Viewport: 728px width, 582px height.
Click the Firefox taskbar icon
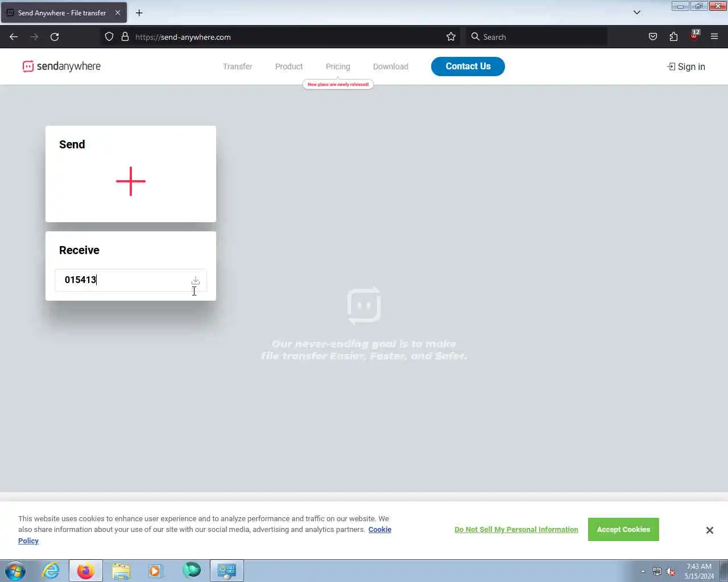86,571
